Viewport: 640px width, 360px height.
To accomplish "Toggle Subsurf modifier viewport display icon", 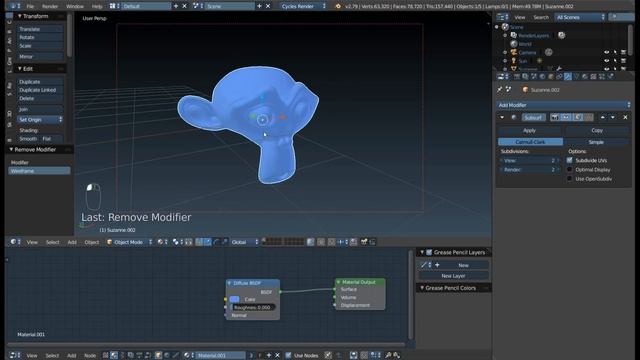I will click(x=566, y=117).
